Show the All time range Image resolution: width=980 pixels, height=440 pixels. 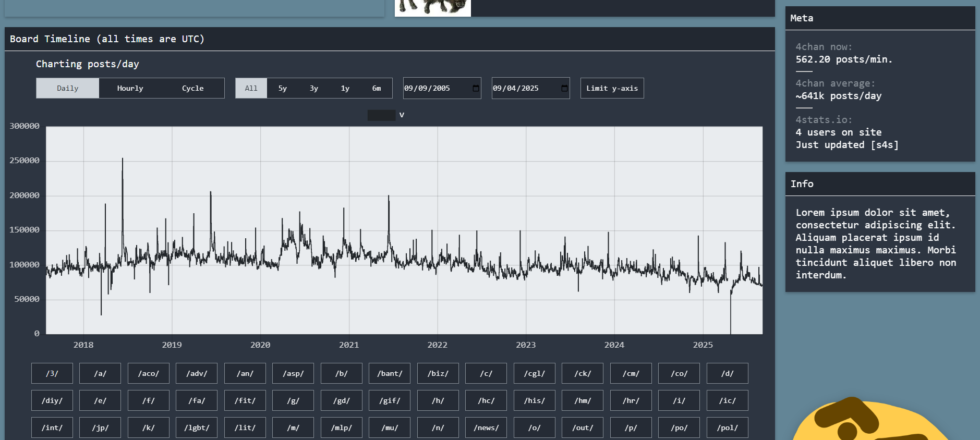(251, 88)
